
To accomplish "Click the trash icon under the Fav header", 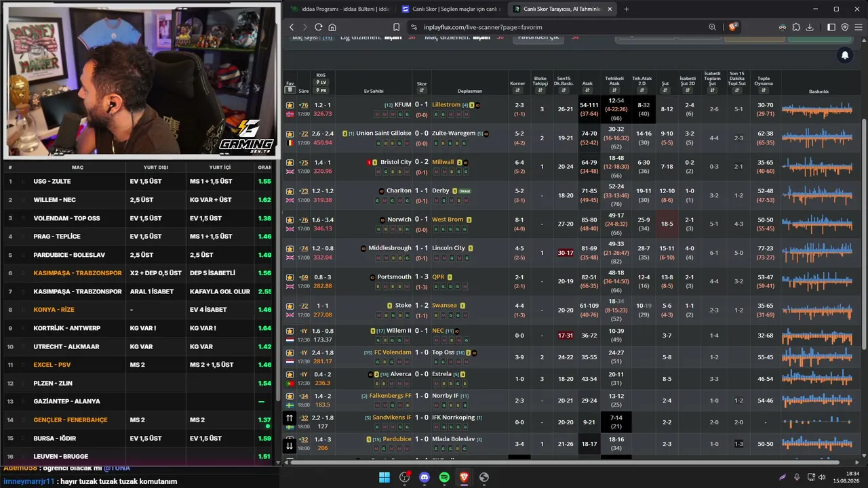I will click(290, 90).
